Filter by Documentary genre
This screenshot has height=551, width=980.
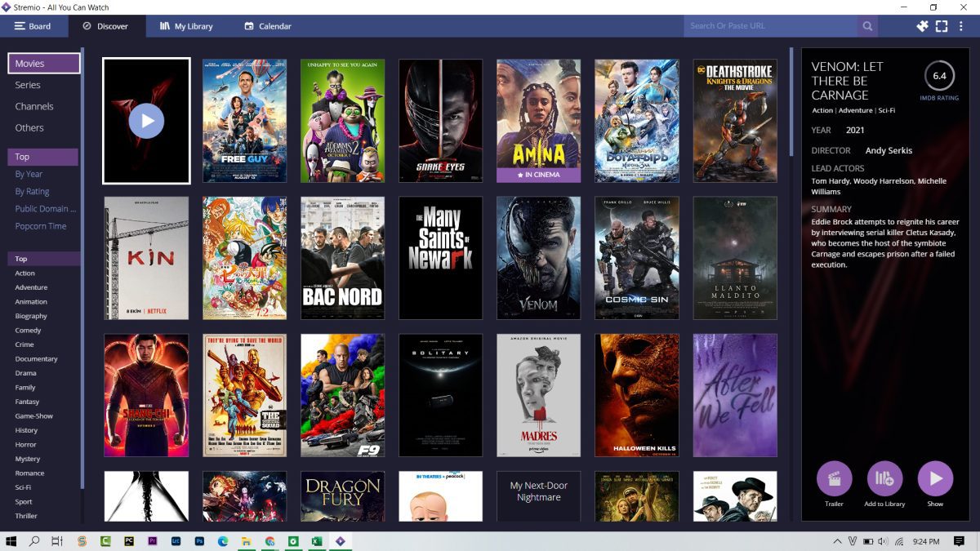pyautogui.click(x=36, y=359)
